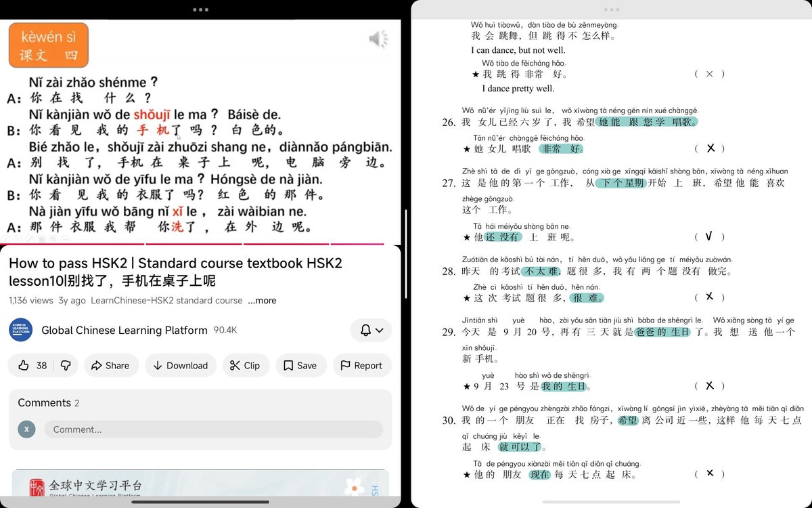Dislike the video with thumbs down
Viewport: 812px width, 508px height.
(x=66, y=365)
